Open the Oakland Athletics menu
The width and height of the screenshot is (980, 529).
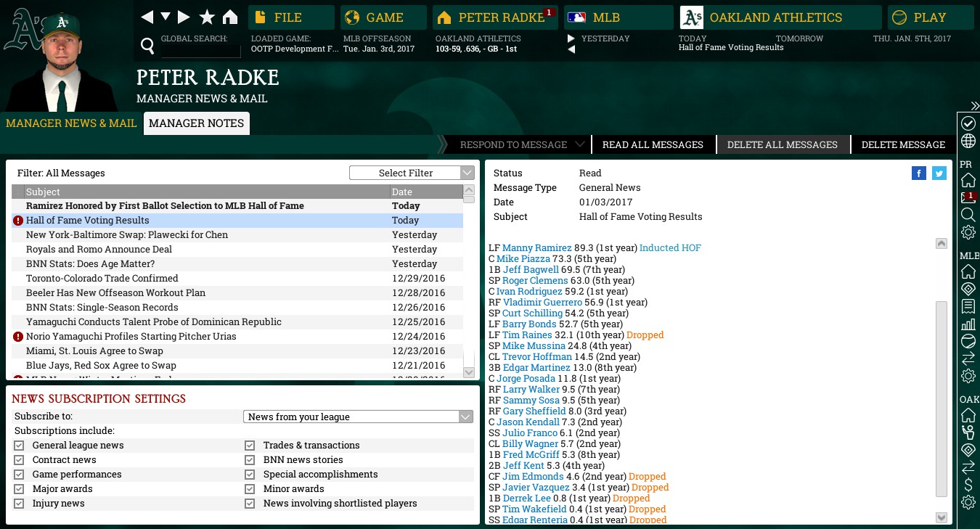click(x=780, y=17)
